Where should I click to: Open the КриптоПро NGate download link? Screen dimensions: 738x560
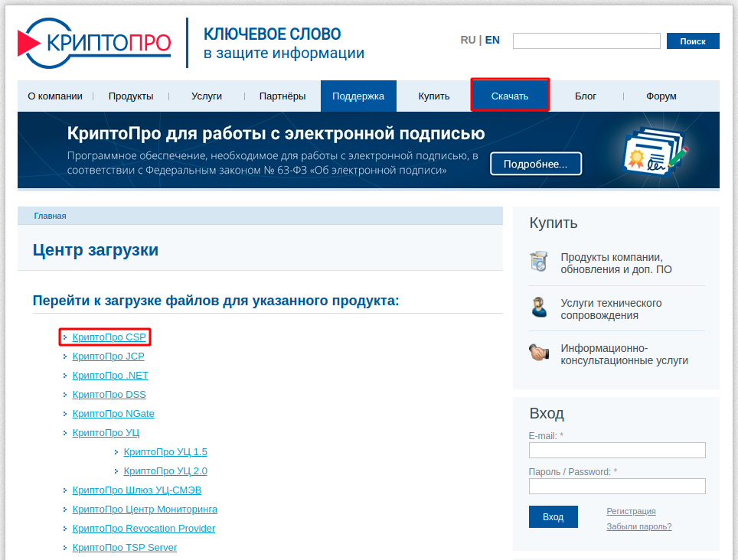tap(113, 414)
